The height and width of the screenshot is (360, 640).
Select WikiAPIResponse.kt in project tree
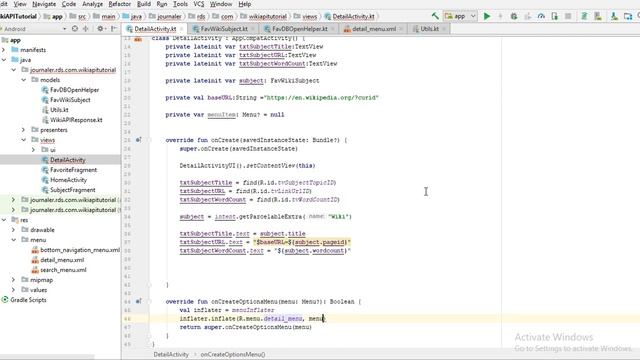76,120
